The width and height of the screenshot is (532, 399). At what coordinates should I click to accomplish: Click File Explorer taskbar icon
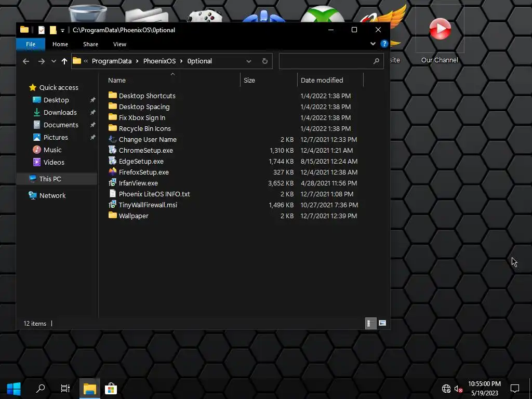[x=90, y=389]
